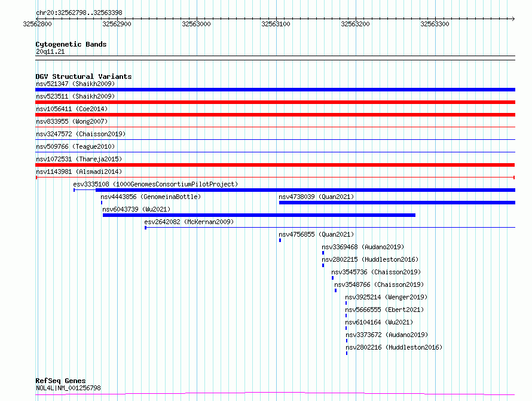Screen dimensions: 532x401
Task: Open the nsv1056411 (Coe2014) variant label
Action: 72,109
